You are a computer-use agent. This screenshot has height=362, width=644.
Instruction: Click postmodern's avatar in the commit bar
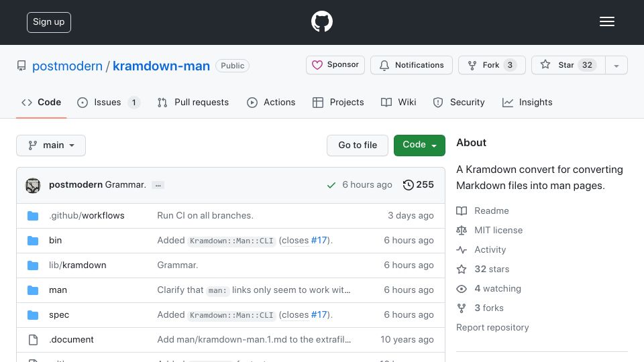point(33,185)
